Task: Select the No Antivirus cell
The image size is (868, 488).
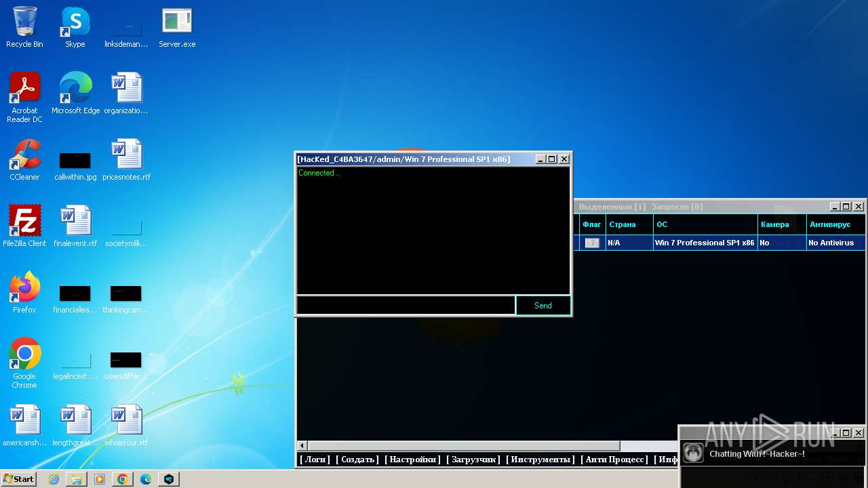Action: tap(836, 243)
